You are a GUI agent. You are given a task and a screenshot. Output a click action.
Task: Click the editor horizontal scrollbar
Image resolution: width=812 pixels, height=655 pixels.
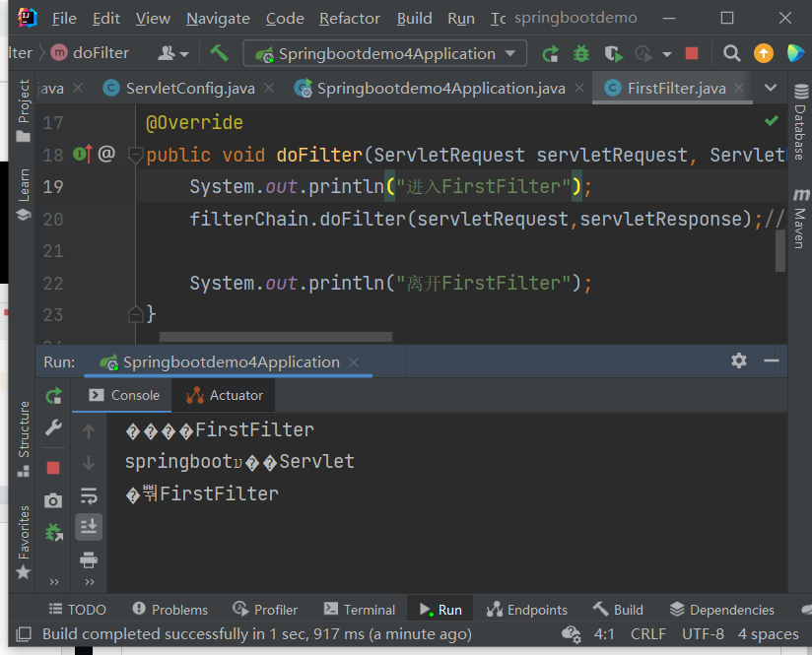pos(276,337)
